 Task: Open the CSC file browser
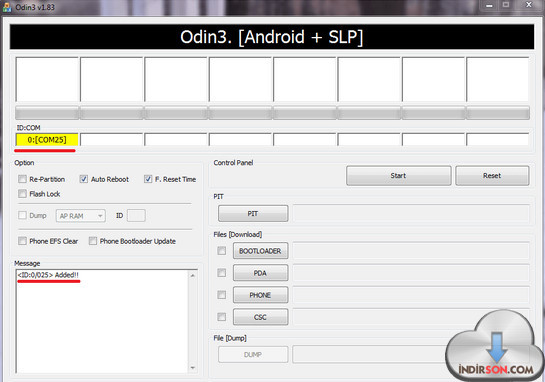[260, 317]
